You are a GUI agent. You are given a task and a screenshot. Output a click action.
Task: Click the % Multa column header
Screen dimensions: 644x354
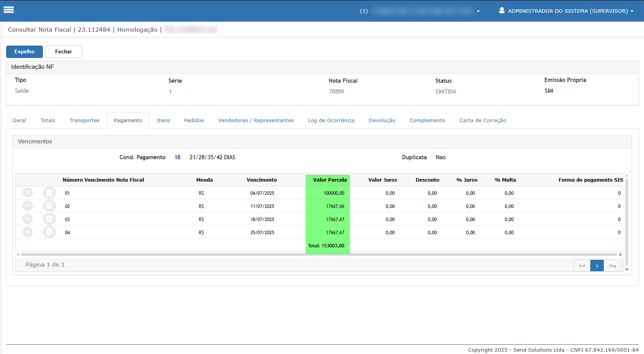505,180
